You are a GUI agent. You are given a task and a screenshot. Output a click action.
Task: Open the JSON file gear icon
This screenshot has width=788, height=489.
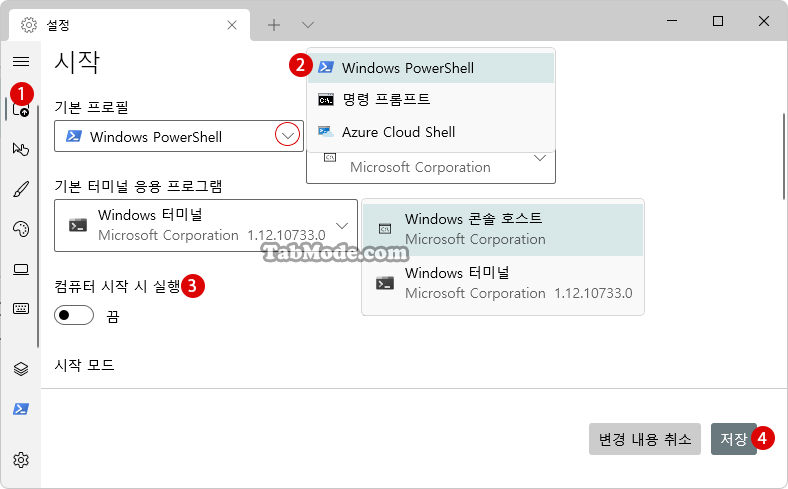coord(21,460)
